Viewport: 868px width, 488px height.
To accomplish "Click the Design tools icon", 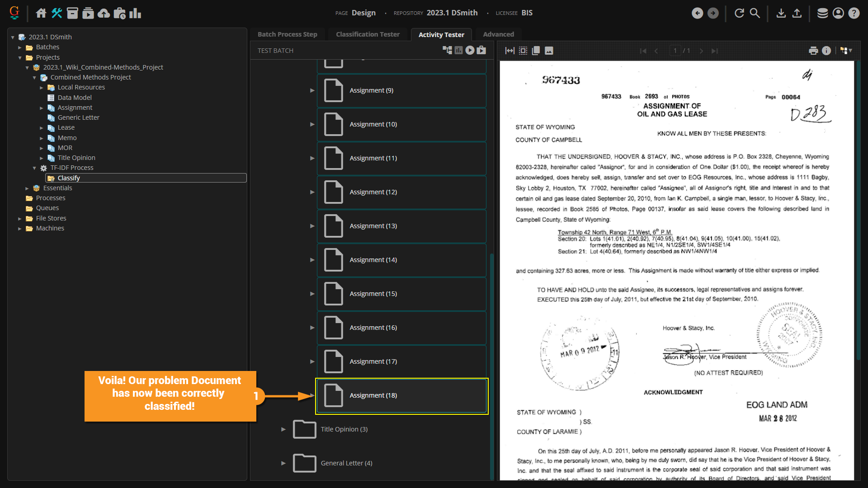I will tap(57, 13).
